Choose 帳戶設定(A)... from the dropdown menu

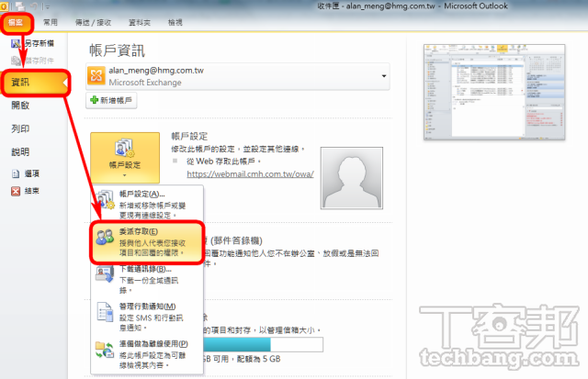(147, 204)
